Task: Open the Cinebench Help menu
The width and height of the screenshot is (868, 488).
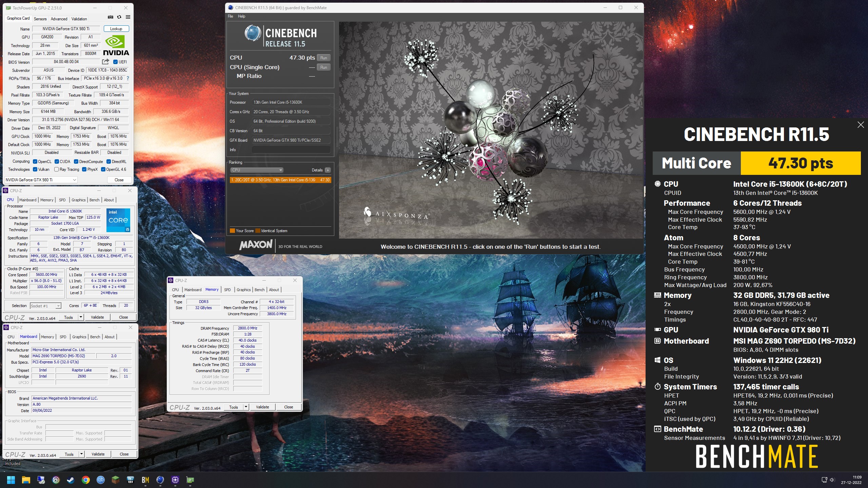Action: click(241, 16)
